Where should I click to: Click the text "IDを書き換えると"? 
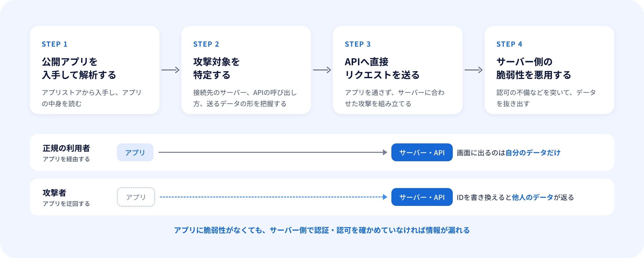[484, 197]
